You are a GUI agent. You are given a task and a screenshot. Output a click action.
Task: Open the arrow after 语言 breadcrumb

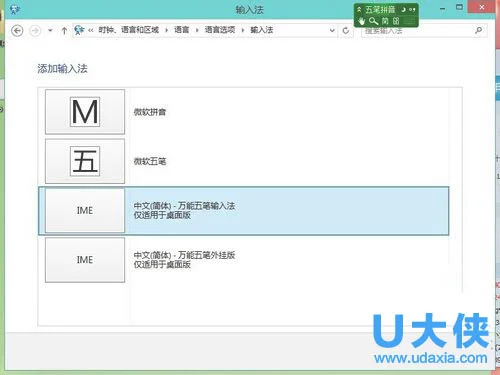pos(197,30)
